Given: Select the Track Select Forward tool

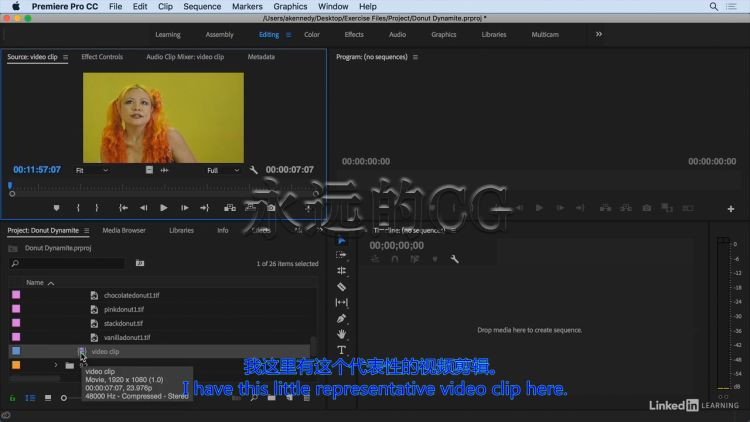Looking at the screenshot, I should 342,255.
